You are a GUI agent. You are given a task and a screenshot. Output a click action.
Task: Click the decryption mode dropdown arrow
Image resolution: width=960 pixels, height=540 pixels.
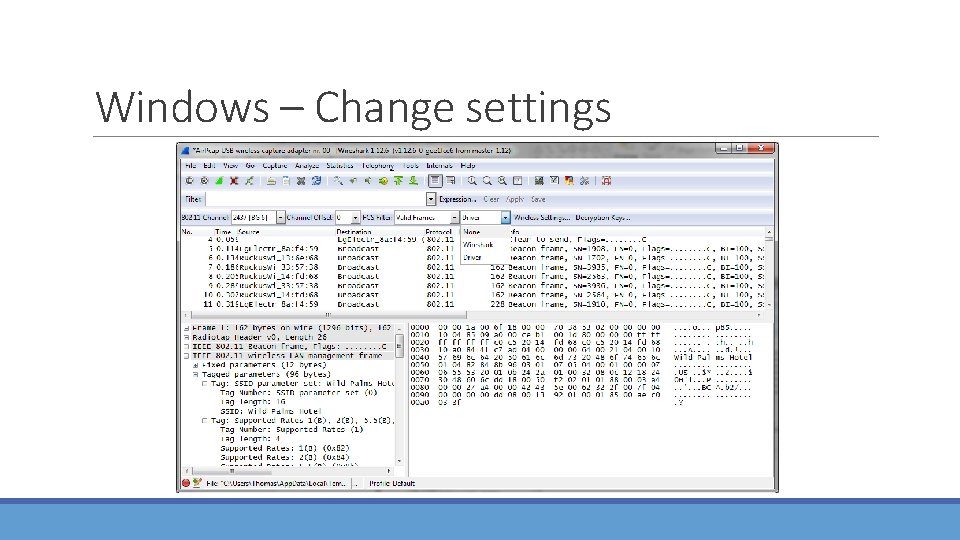(505, 217)
